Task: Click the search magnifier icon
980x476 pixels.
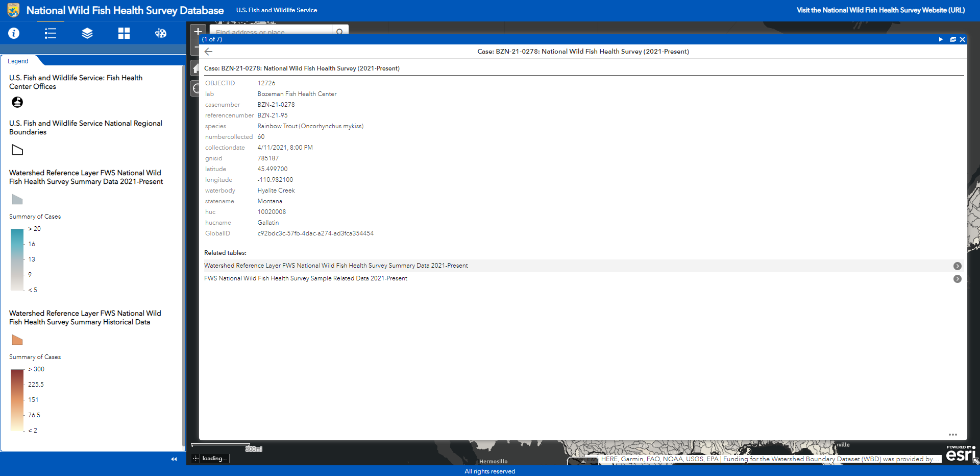Action: (340, 31)
